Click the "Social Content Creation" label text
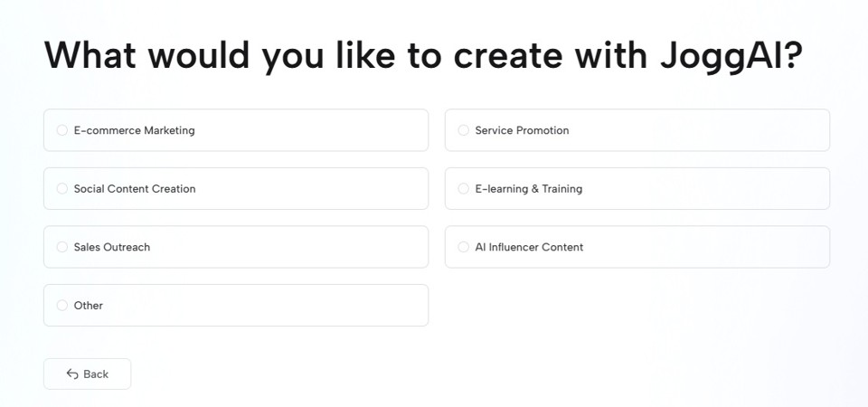 (135, 189)
